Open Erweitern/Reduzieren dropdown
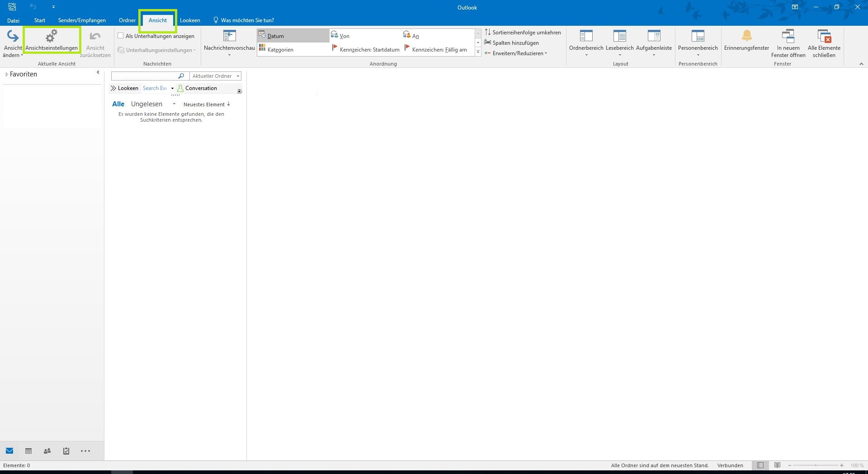Image resolution: width=868 pixels, height=474 pixels. click(516, 53)
